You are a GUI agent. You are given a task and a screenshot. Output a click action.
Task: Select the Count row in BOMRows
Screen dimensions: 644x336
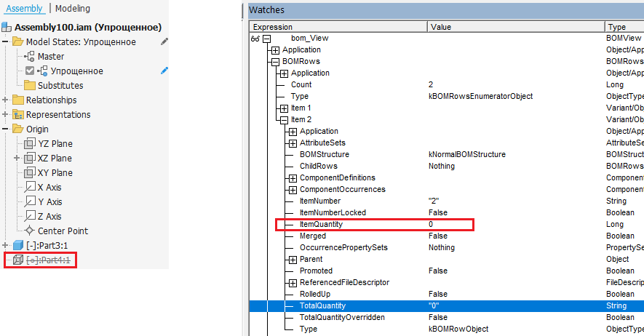click(447, 84)
